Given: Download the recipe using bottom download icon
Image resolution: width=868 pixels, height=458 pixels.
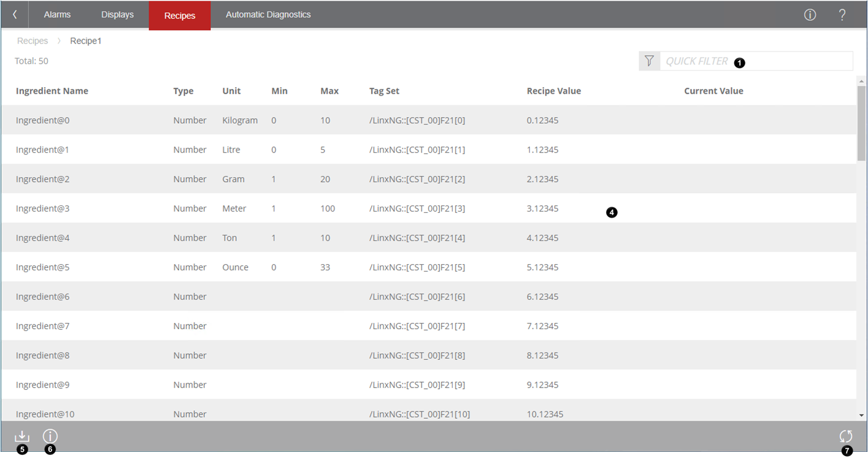Looking at the screenshot, I should tap(21, 436).
